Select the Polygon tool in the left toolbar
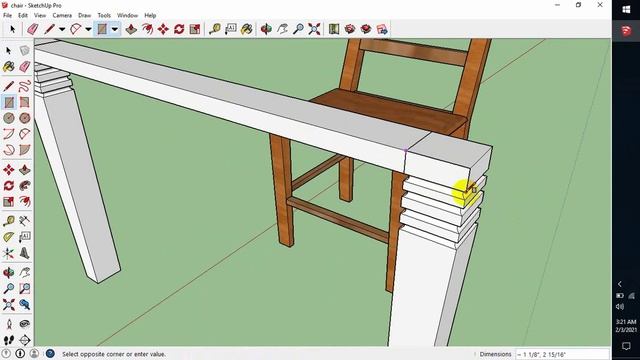 click(x=24, y=118)
